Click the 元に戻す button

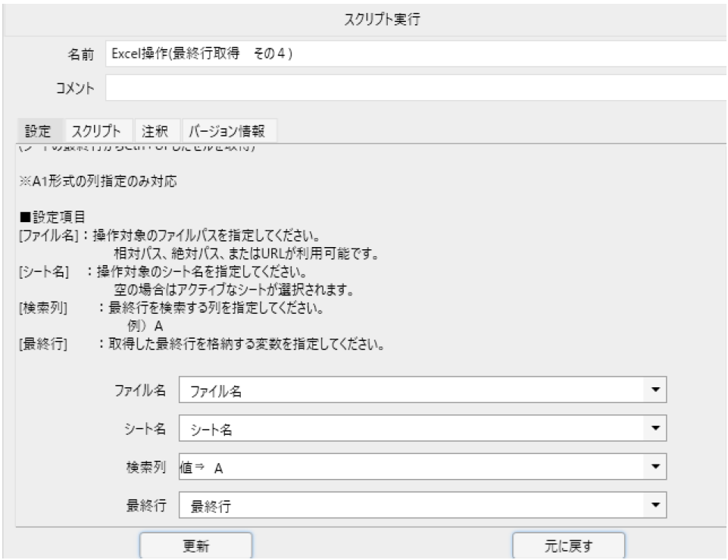568,545
